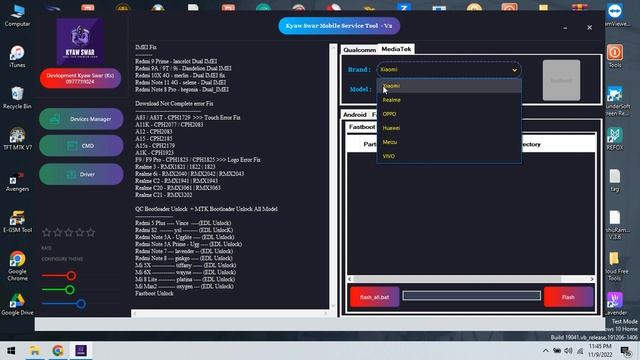Click the Kyaw Swar logo image

tap(80, 41)
